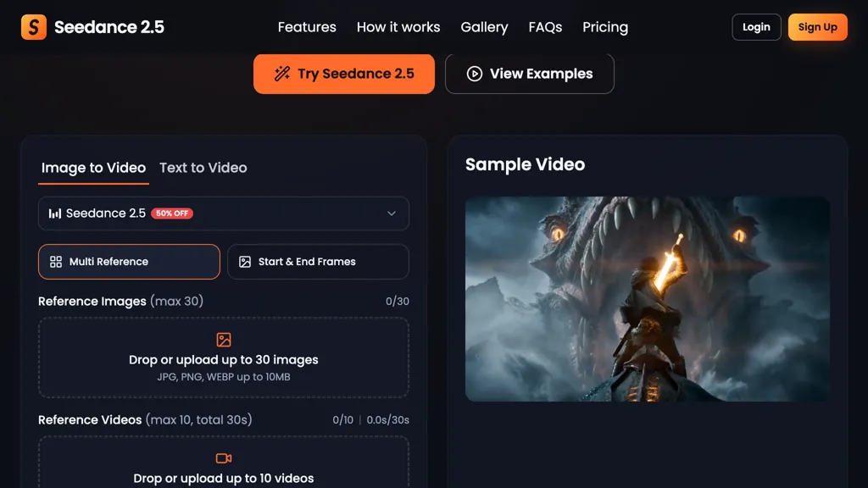Click the 0/10 video counter
The image size is (868, 488).
[342, 420]
